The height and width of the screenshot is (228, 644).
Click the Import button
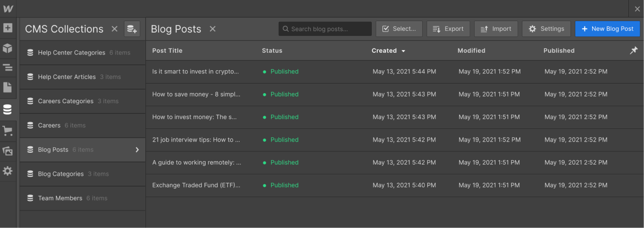(496, 29)
